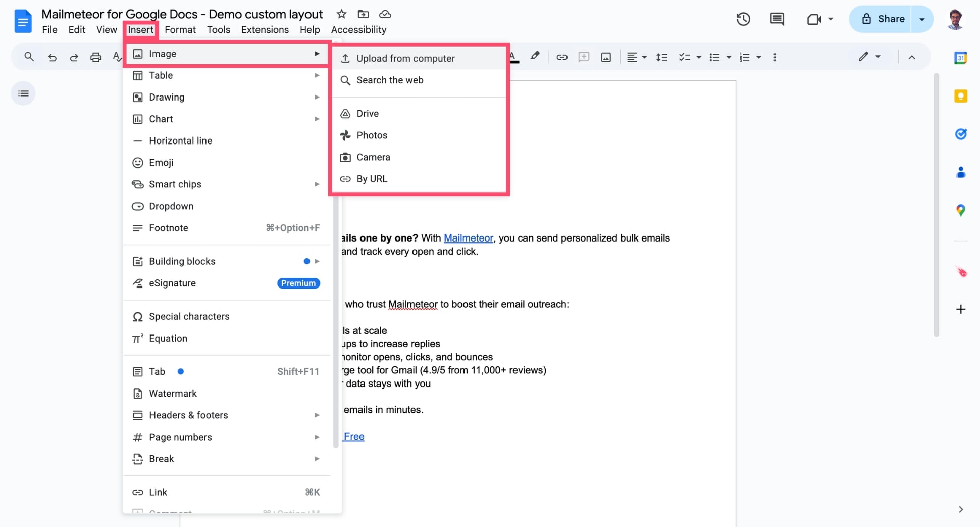Hide the menus with collapse chevron
Screen dimensions: 980x527
click(x=911, y=57)
